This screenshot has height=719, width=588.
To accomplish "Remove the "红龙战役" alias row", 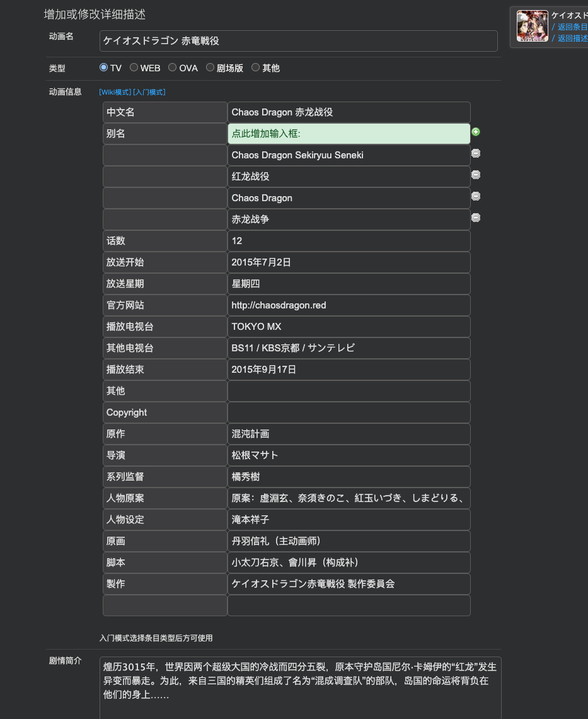I will [475, 175].
